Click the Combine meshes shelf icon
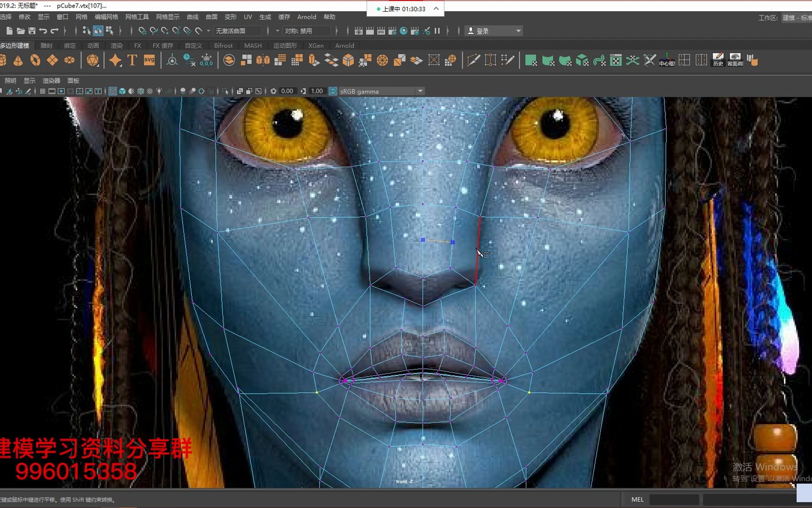812x508 pixels. click(x=229, y=60)
